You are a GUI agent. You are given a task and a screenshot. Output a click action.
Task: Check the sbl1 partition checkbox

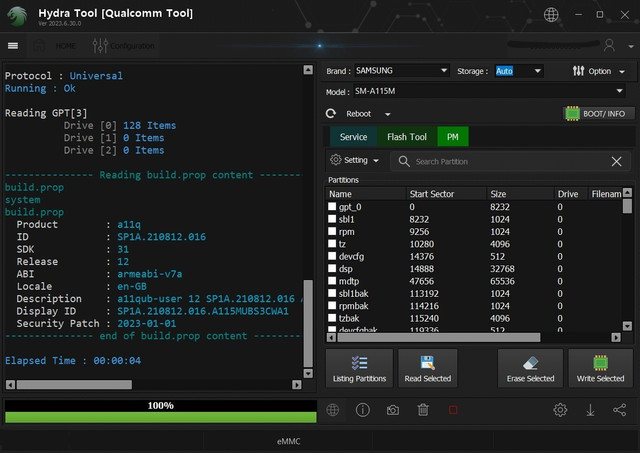click(x=332, y=219)
